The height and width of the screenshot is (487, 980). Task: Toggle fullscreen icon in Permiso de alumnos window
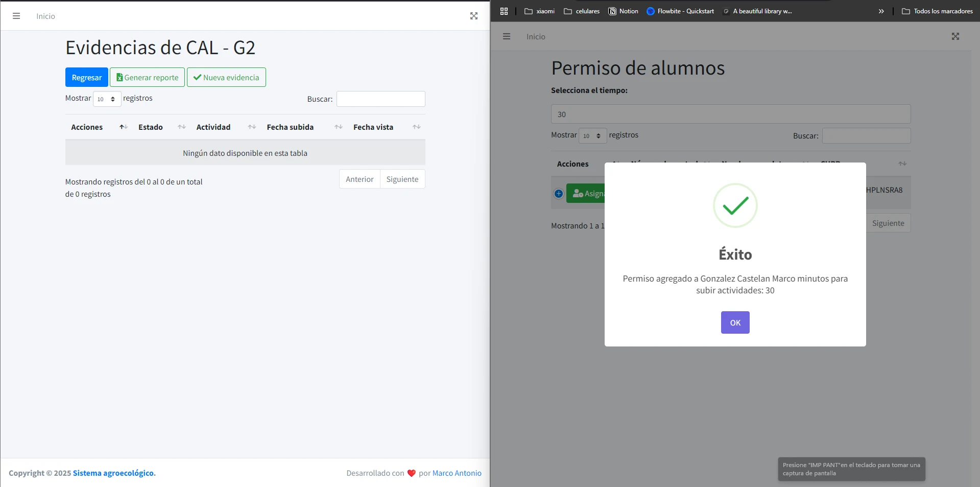[x=955, y=36]
